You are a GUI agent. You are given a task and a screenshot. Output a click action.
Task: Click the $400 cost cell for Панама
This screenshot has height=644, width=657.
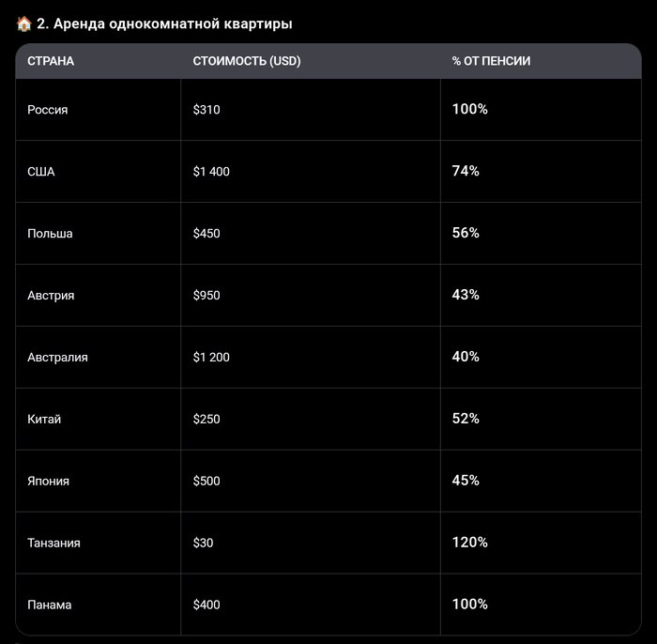pos(206,606)
